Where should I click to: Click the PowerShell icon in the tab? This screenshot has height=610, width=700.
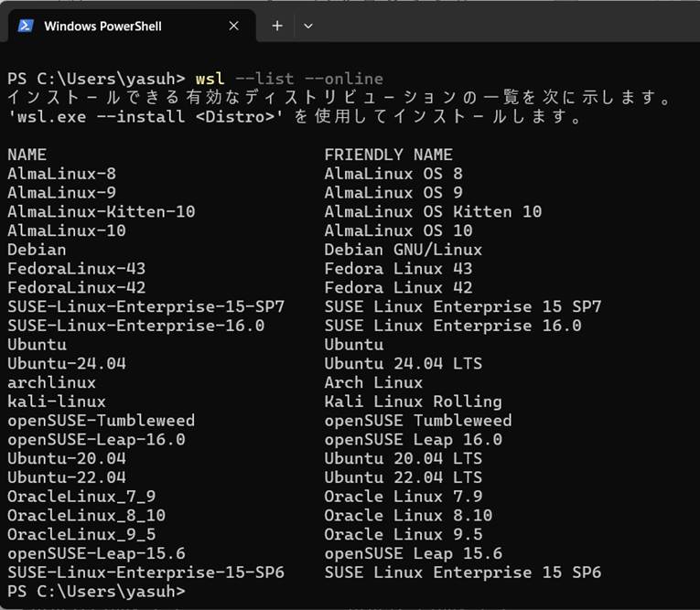(26, 26)
